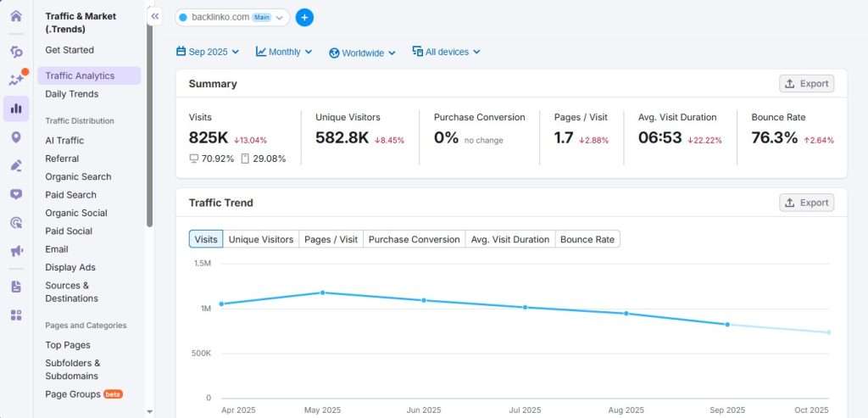Switch chart to Unique Visitors tab
This screenshot has width=868, height=418.
tap(261, 239)
